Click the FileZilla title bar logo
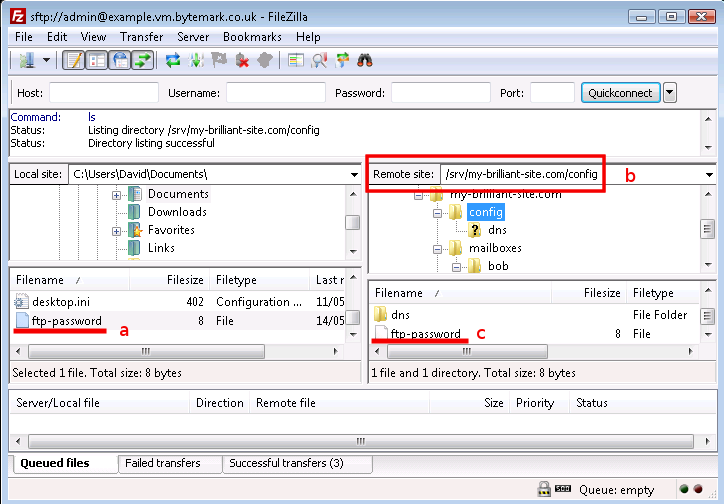724x504 pixels. pyautogui.click(x=18, y=17)
